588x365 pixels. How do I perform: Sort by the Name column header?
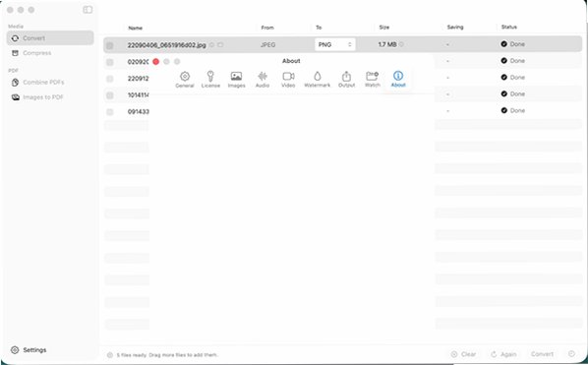(136, 28)
